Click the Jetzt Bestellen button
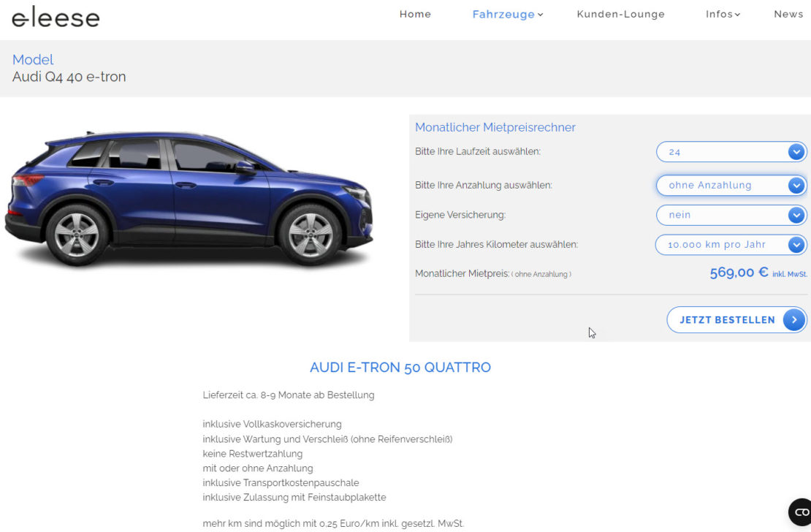The image size is (811, 532). pos(736,320)
